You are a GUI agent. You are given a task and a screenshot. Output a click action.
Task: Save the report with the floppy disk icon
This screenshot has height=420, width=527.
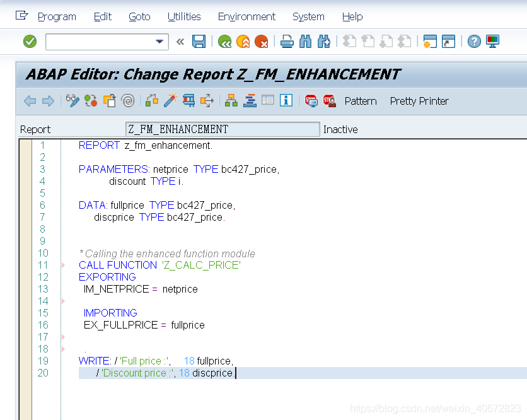pos(199,42)
